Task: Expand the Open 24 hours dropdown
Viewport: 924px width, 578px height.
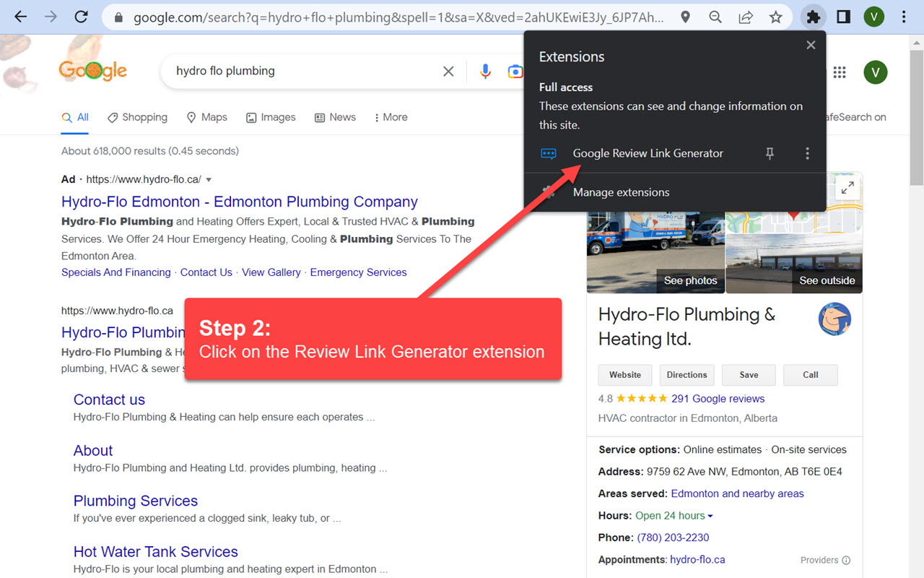Action: click(710, 515)
